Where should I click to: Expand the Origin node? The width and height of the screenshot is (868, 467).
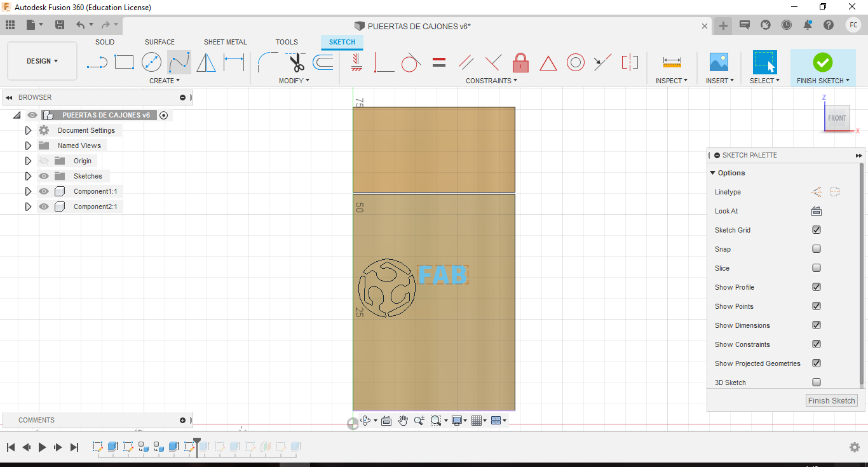coord(28,161)
